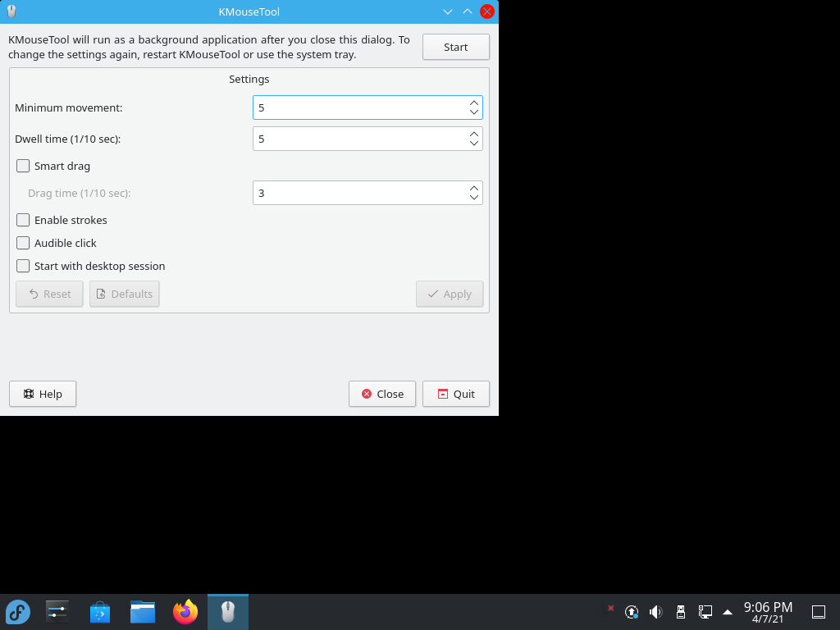
Task: Launch Firefox from the taskbar
Action: tap(185, 612)
